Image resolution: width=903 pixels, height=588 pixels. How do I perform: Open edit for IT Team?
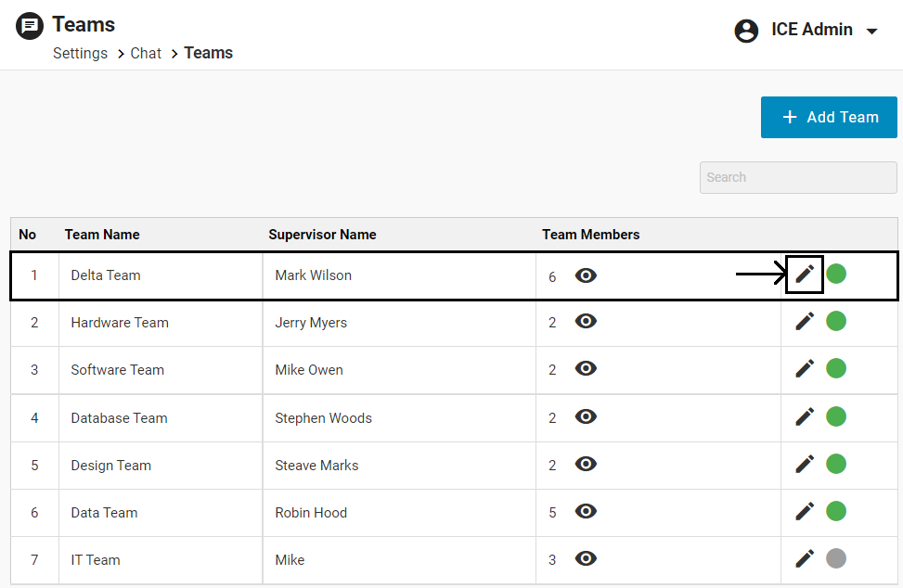805,558
